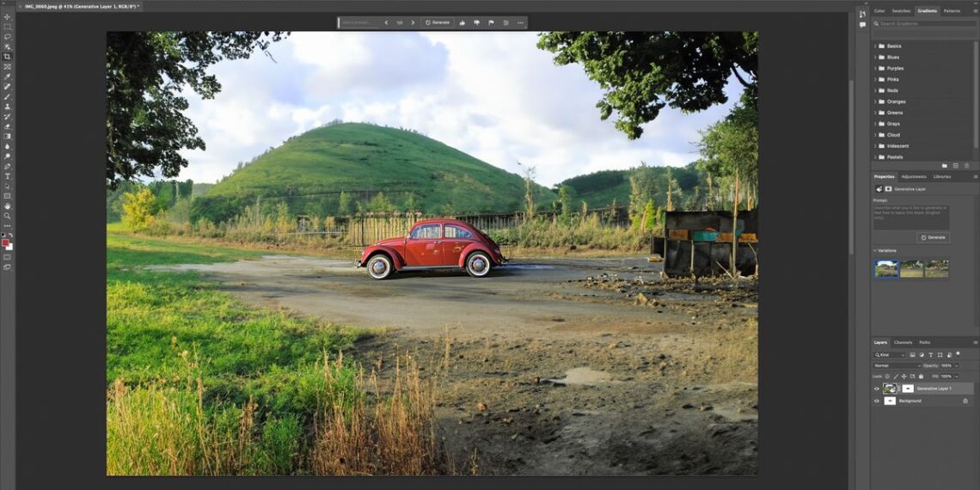This screenshot has width=980, height=490.
Task: Select the Gradient tool
Action: click(8, 136)
